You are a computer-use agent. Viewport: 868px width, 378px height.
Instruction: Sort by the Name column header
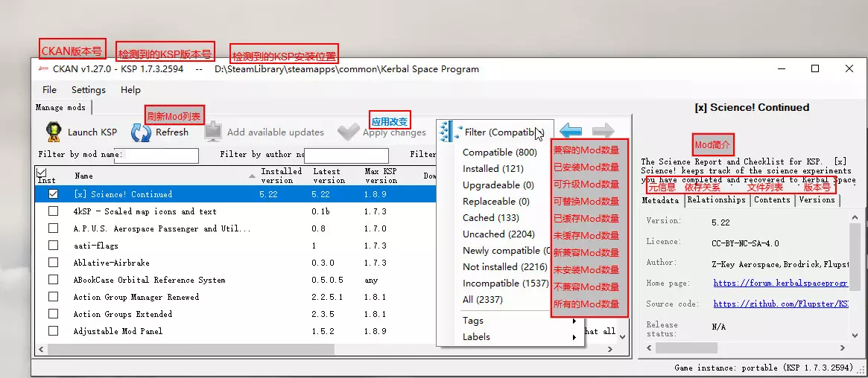click(x=83, y=176)
